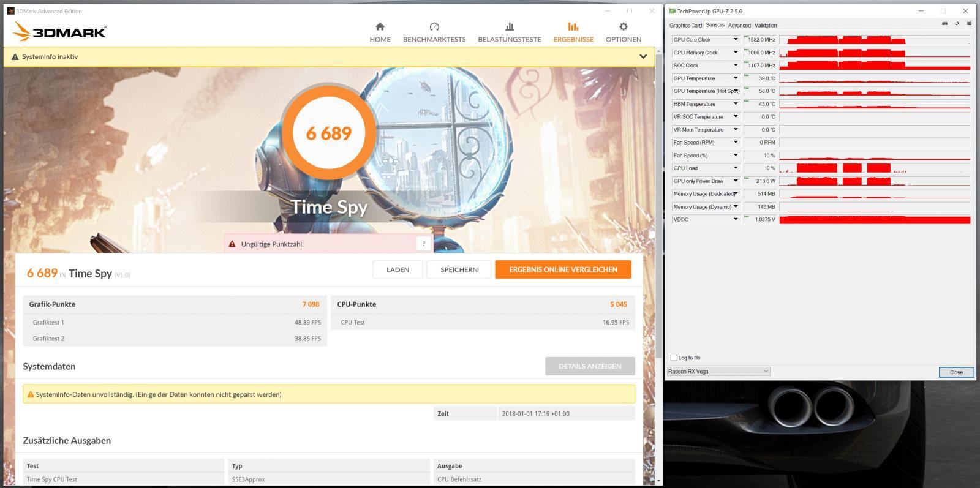Screen dimensions: 980x488
Task: Click GPU Core Clock value 1582.0 MHz
Action: click(x=760, y=40)
